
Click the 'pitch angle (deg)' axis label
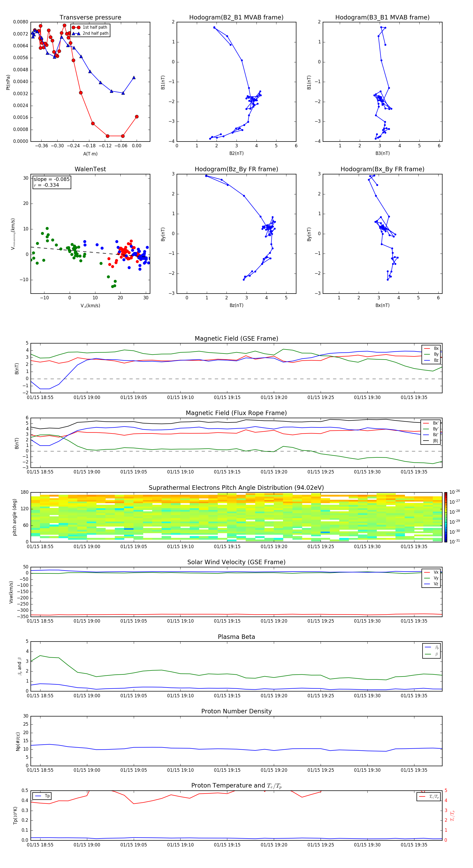click(x=15, y=517)
